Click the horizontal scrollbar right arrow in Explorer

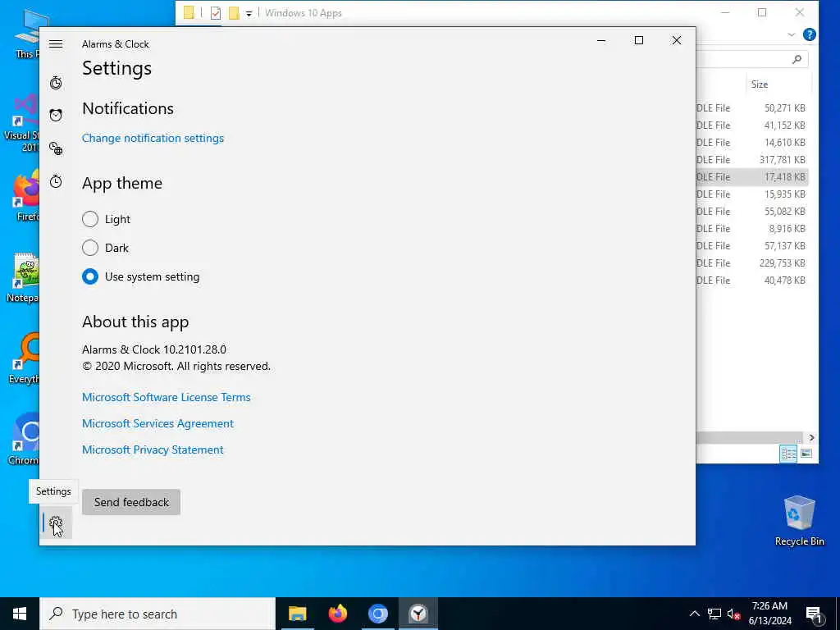click(811, 438)
